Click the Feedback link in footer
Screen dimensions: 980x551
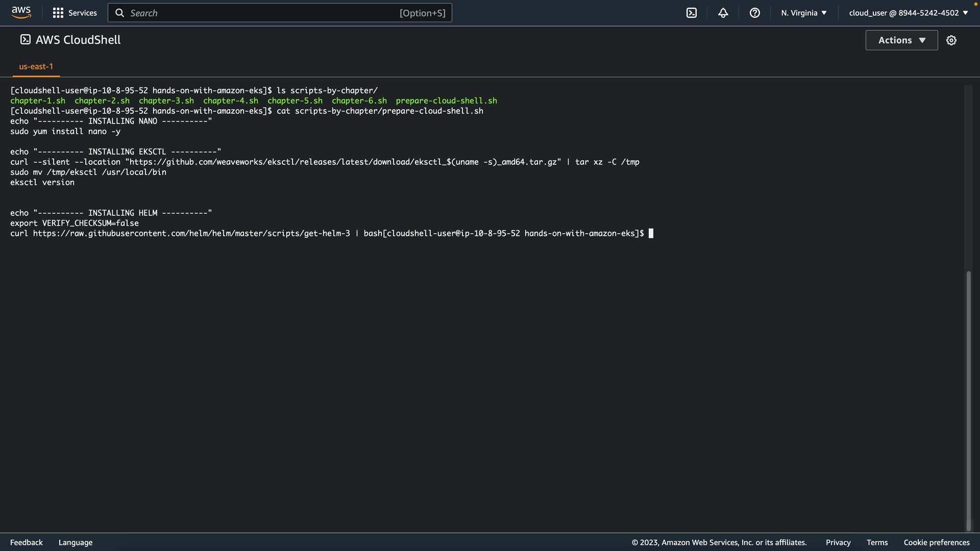(x=27, y=542)
